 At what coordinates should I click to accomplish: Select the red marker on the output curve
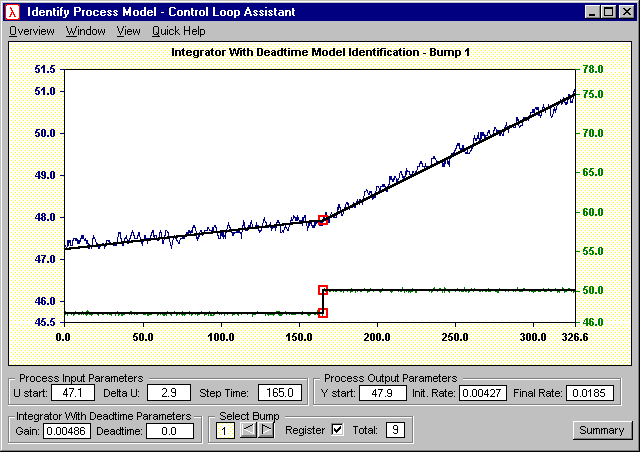click(323, 220)
